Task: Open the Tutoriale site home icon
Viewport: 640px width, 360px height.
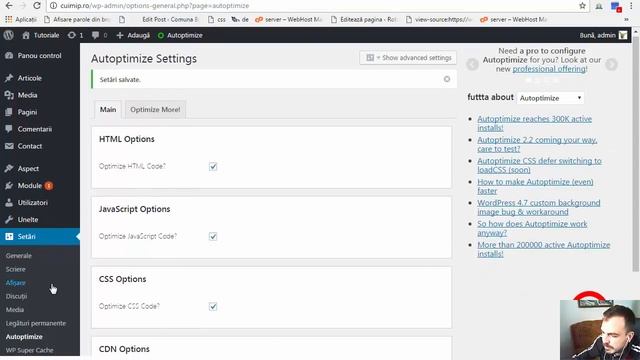Action: (26, 35)
